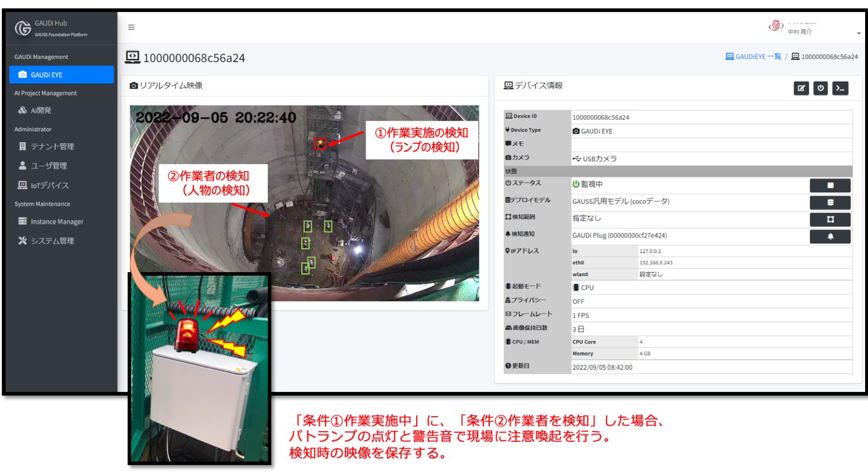Click the 起動モード value CPU
This screenshot has height=473, width=868.
pos(583,288)
